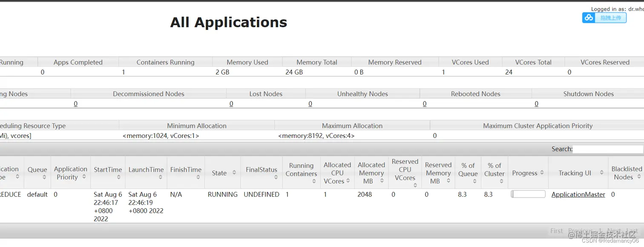
Task: Click the Minimum Allocation header
Action: (197, 126)
